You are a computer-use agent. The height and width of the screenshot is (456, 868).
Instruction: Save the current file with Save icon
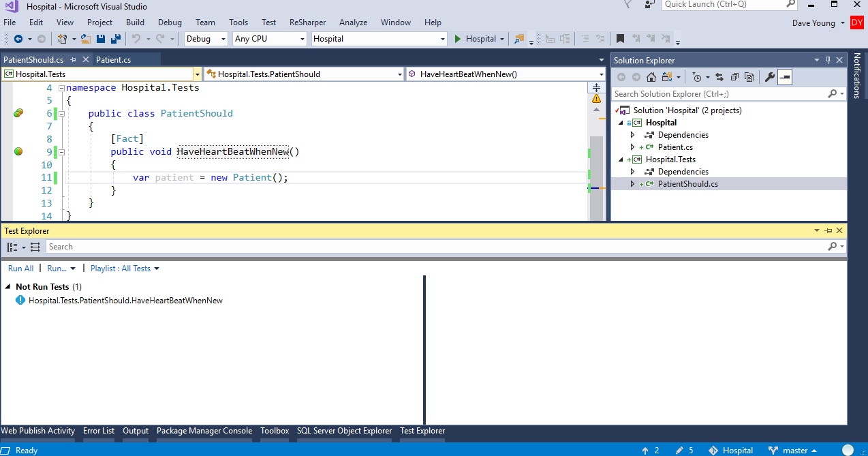[101, 39]
